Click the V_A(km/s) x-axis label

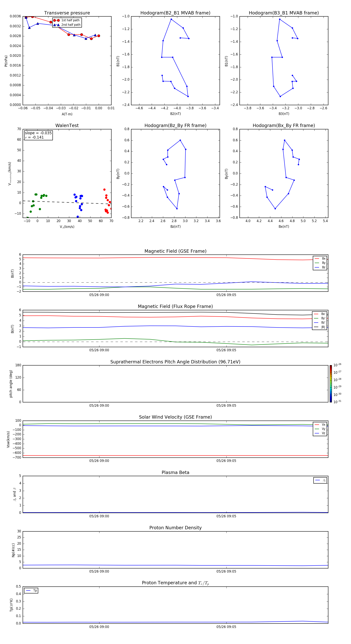(x=67, y=227)
